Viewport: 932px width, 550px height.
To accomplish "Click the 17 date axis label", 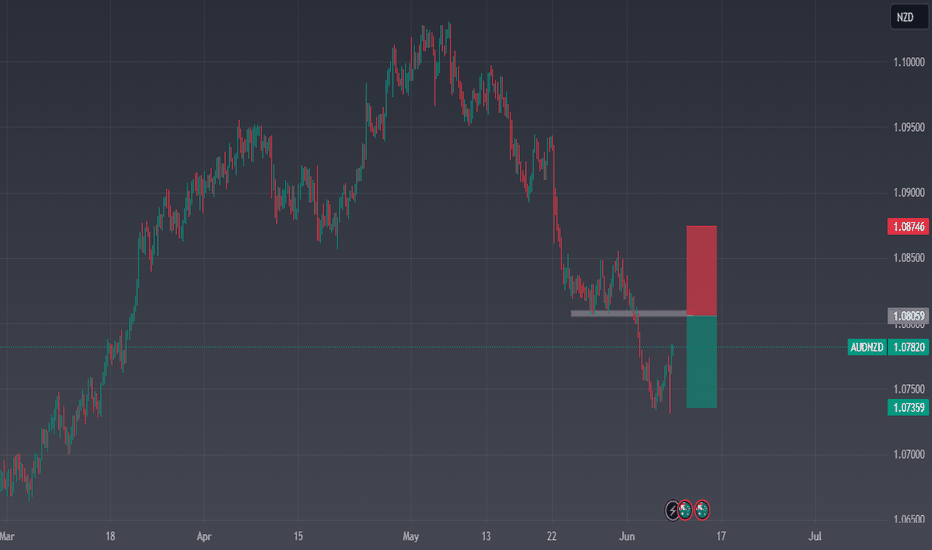I will pos(721,536).
